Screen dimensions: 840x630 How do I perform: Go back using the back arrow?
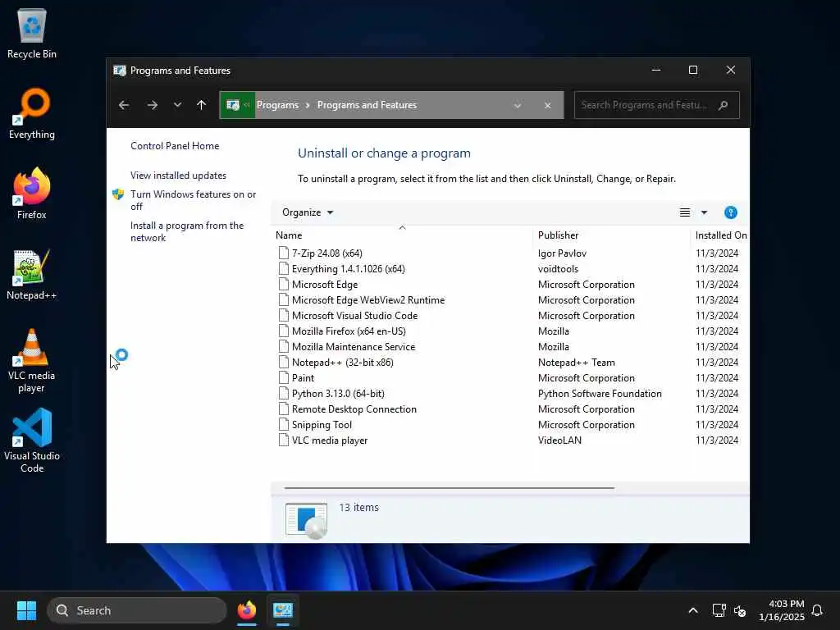pyautogui.click(x=124, y=105)
